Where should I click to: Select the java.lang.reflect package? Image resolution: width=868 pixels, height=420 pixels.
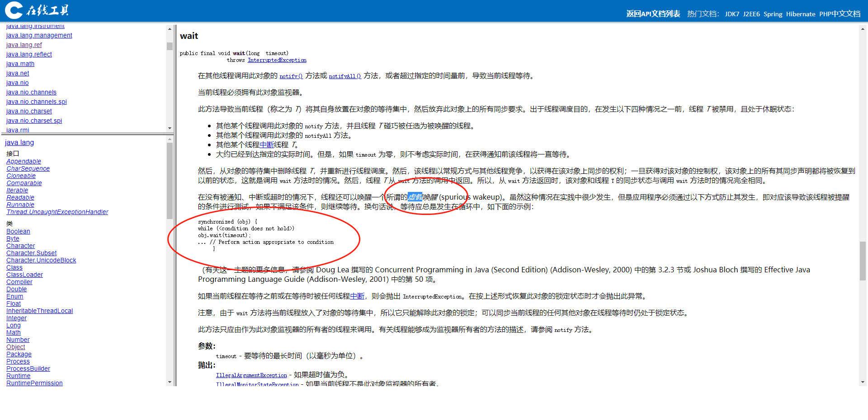[29, 54]
